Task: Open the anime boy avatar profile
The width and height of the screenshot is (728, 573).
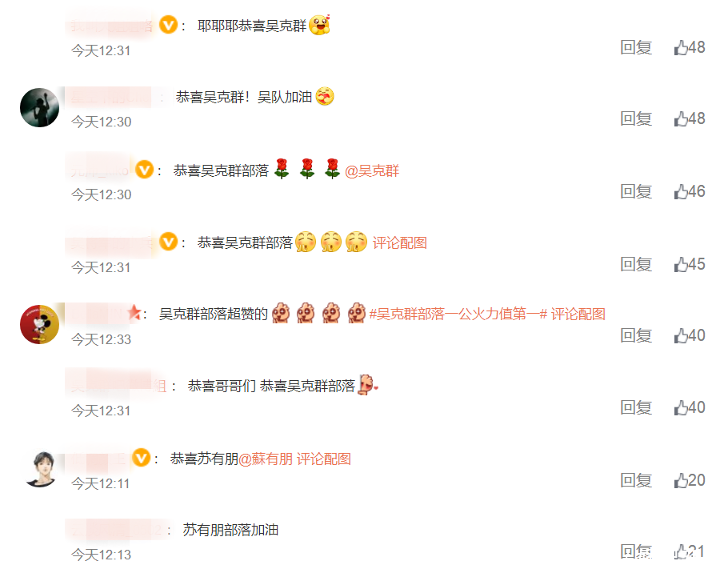Action: click(x=40, y=469)
